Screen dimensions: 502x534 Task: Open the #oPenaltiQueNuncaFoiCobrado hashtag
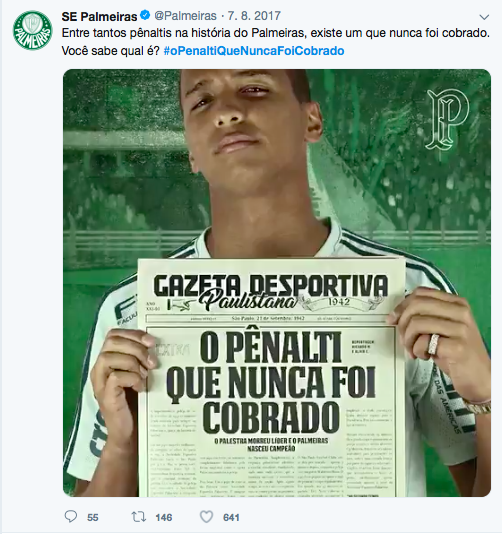[254, 51]
